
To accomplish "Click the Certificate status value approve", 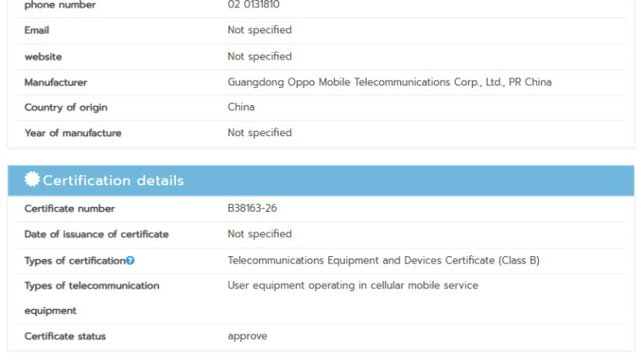I will [247, 337].
